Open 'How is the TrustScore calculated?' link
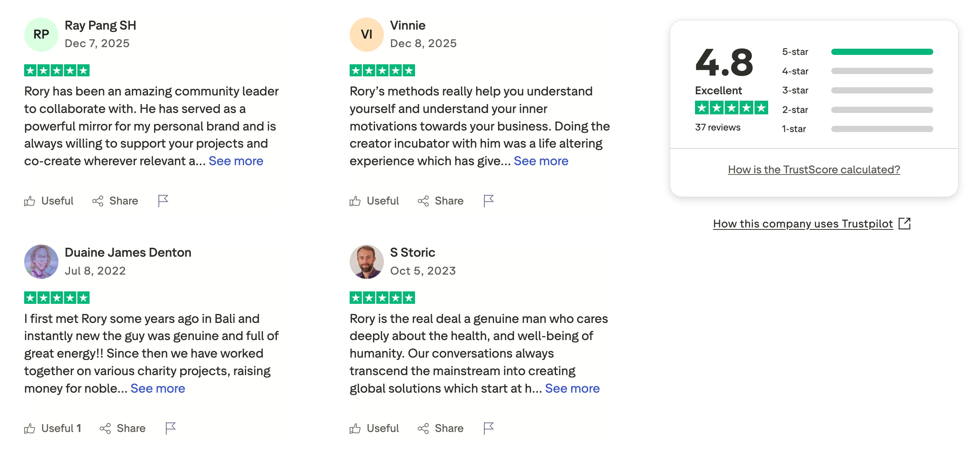Screen dimensions: 980x476 coord(814,170)
